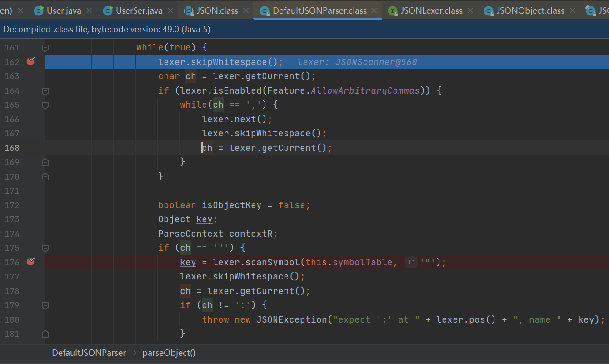Click gutter line number 171
The height and width of the screenshot is (364, 609).
[x=12, y=191]
